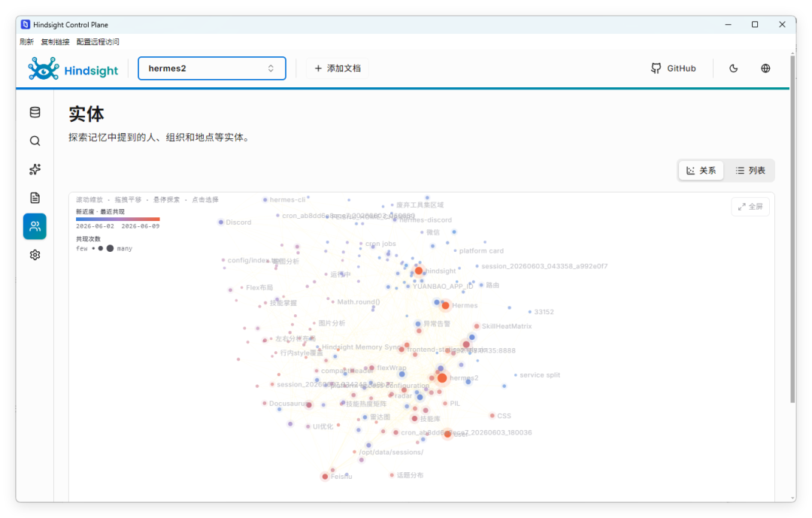
Task: Select the 话题分布 node
Action: point(392,475)
